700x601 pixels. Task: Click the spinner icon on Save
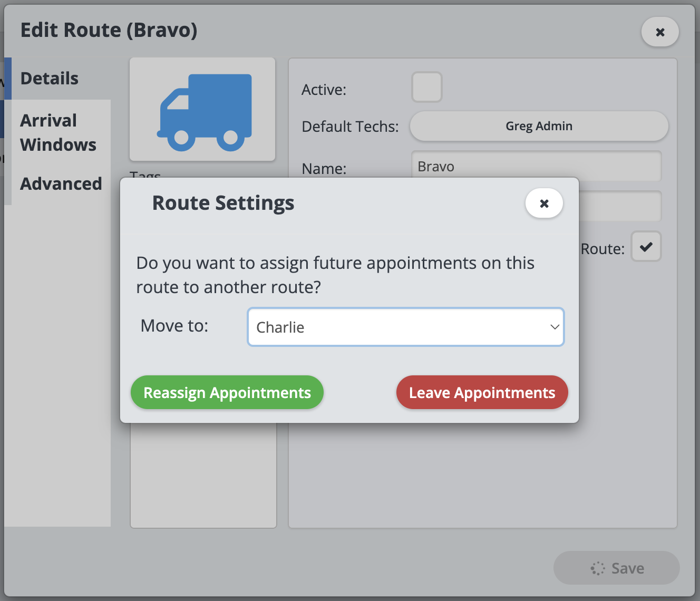[598, 568]
